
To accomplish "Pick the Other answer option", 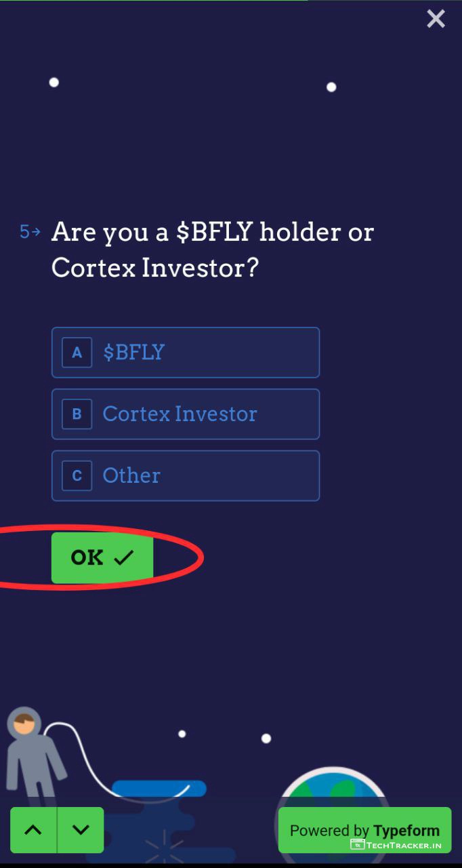I will [185, 476].
